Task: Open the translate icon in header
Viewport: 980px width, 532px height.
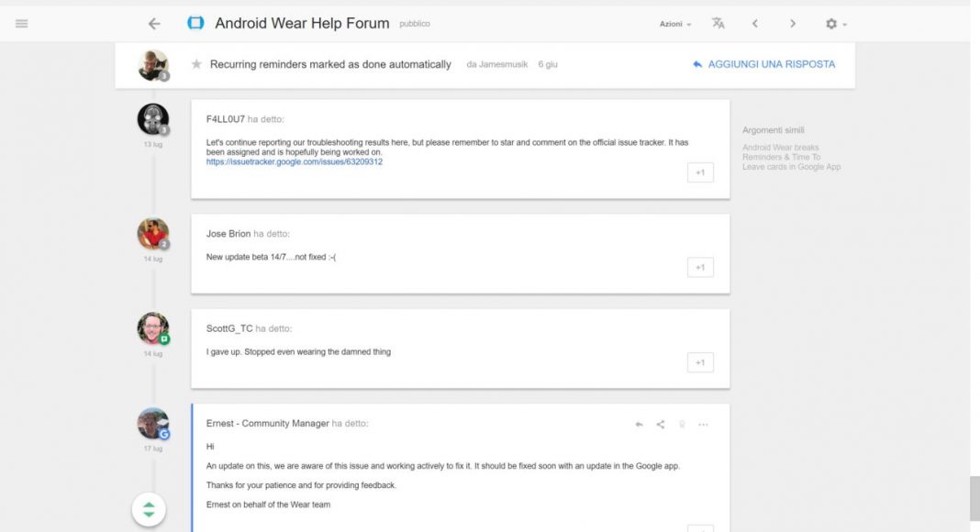Action: click(x=718, y=24)
